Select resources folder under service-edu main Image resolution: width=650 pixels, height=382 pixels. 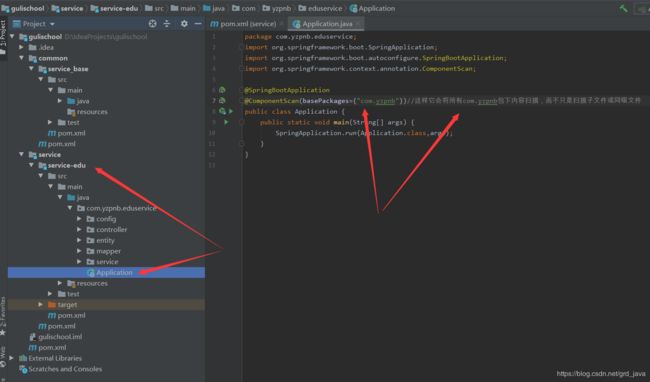pos(87,283)
